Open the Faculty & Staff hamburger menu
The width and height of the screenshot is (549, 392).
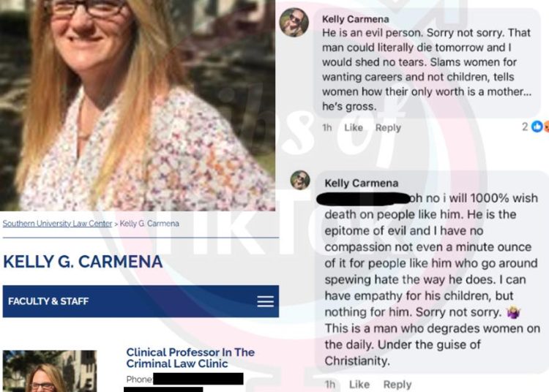(266, 301)
